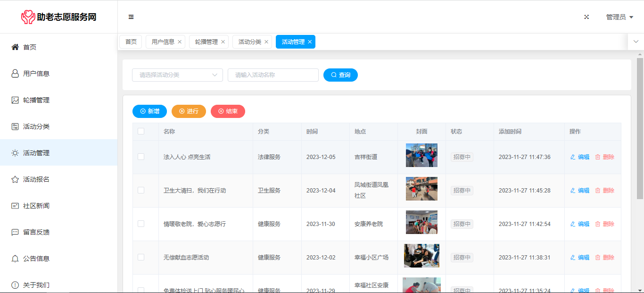Open activity signup via star icon

(15, 179)
